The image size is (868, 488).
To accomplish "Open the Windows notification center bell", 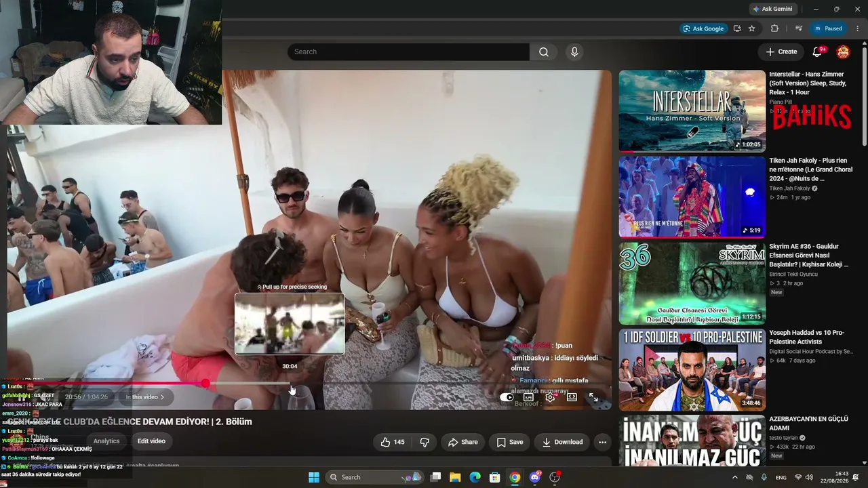I will click(x=856, y=477).
